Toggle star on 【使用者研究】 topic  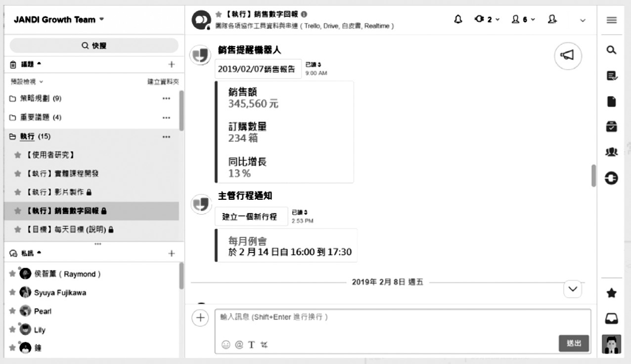tap(18, 155)
